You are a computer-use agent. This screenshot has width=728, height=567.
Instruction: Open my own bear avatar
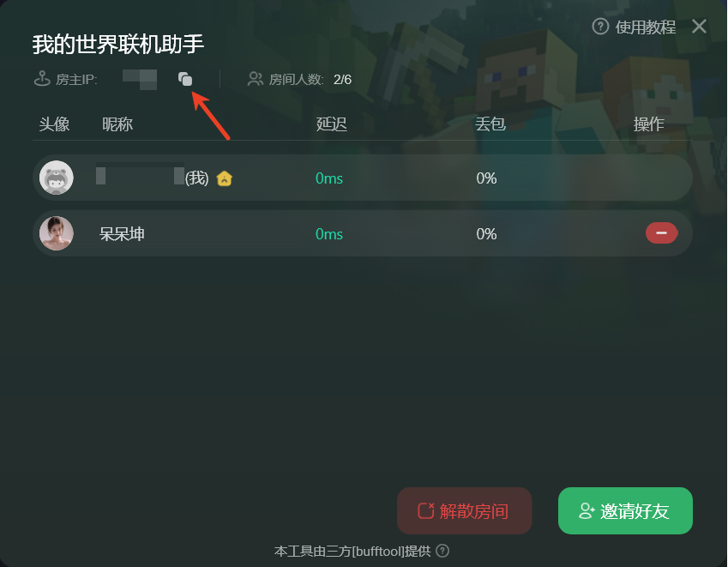click(57, 178)
